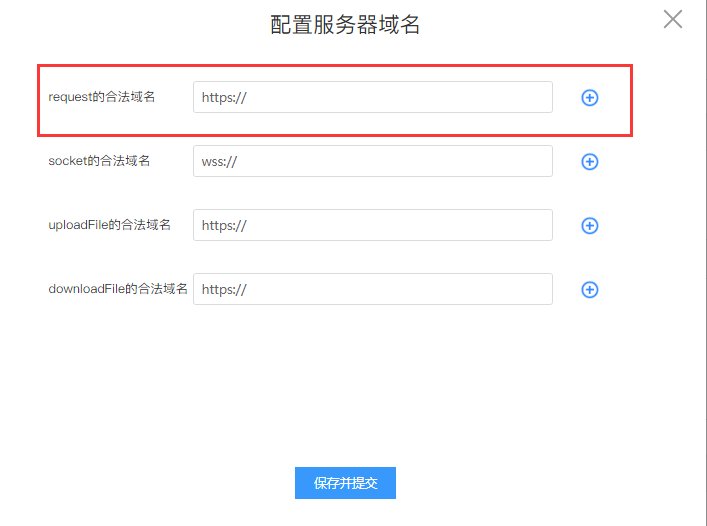This screenshot has width=707, height=526.
Task: Click the 保存并提交 button
Action: pos(345,483)
